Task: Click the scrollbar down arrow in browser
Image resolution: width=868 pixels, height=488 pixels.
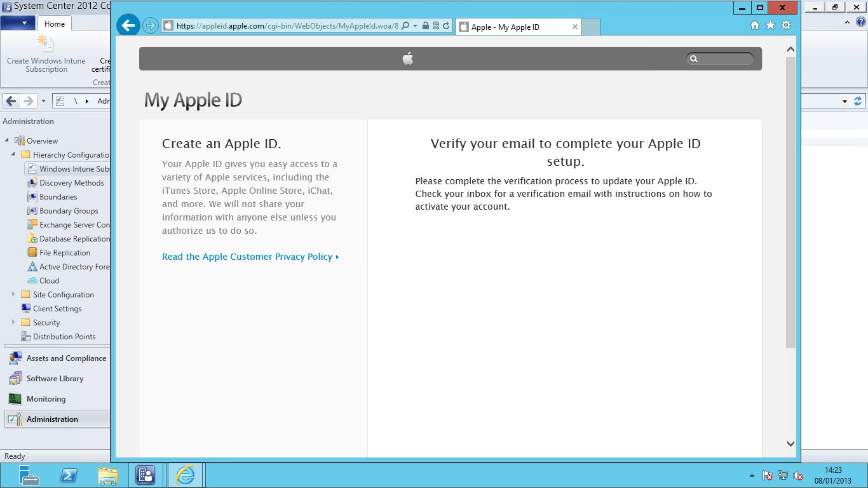Action: 790,444
